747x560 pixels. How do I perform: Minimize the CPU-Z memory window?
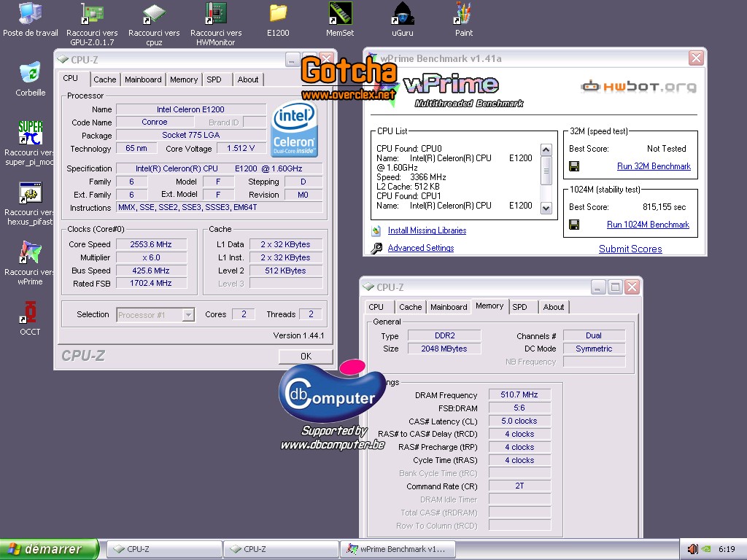coord(598,287)
